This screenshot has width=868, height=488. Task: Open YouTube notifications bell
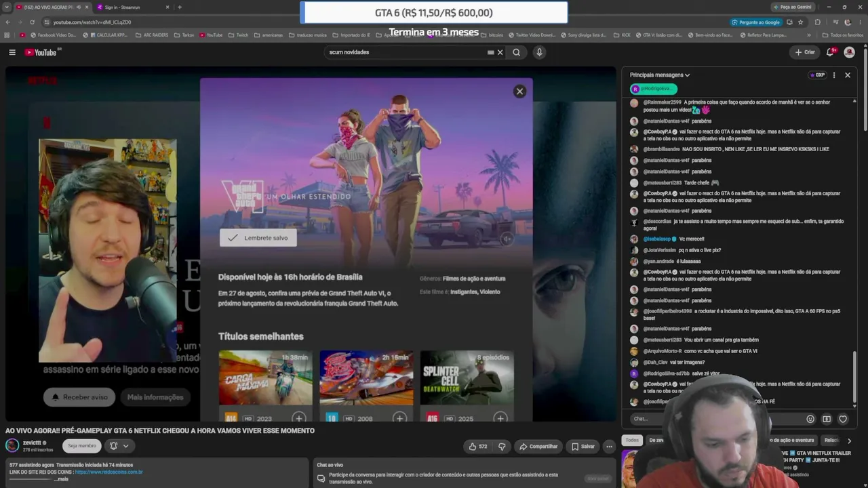point(830,52)
